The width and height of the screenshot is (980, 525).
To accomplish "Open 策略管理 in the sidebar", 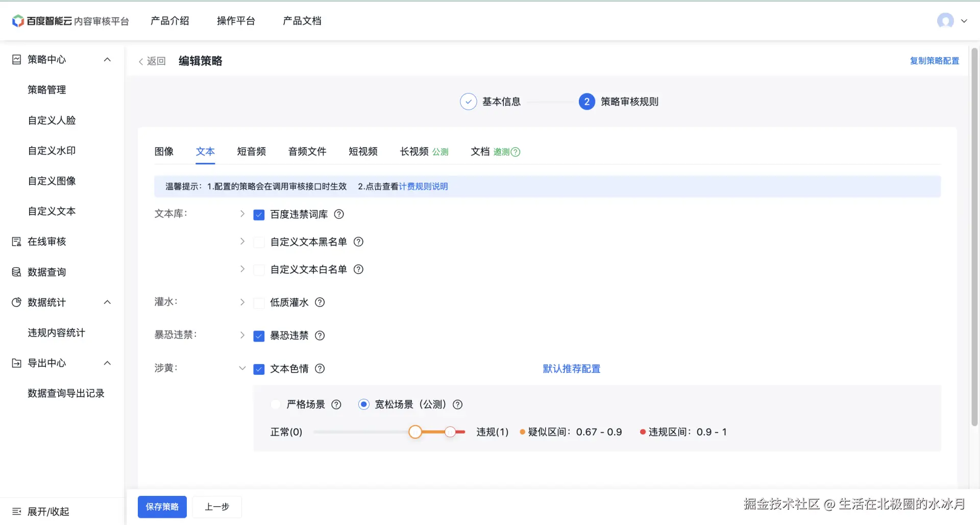I will 47,90.
